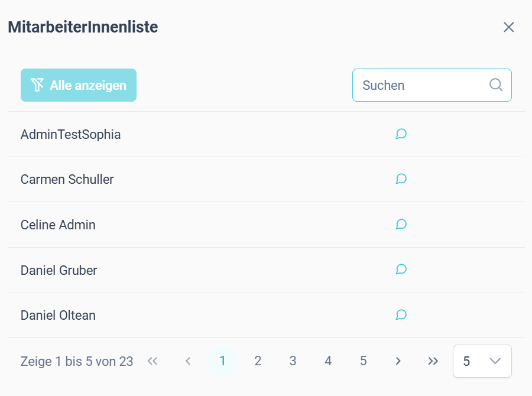Open chat with Carmen Schuller

[x=401, y=179]
